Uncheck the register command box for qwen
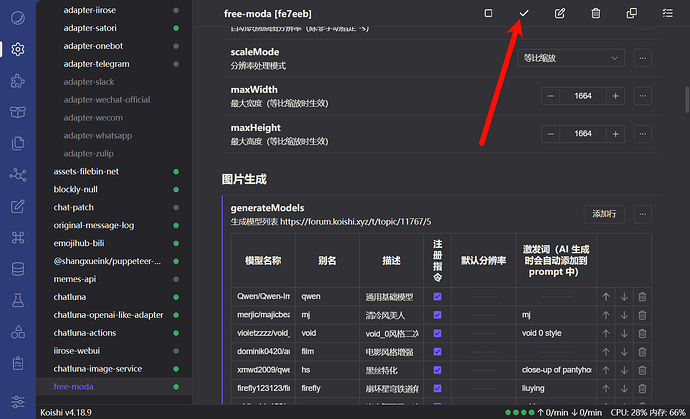690x419 pixels. pos(438,297)
